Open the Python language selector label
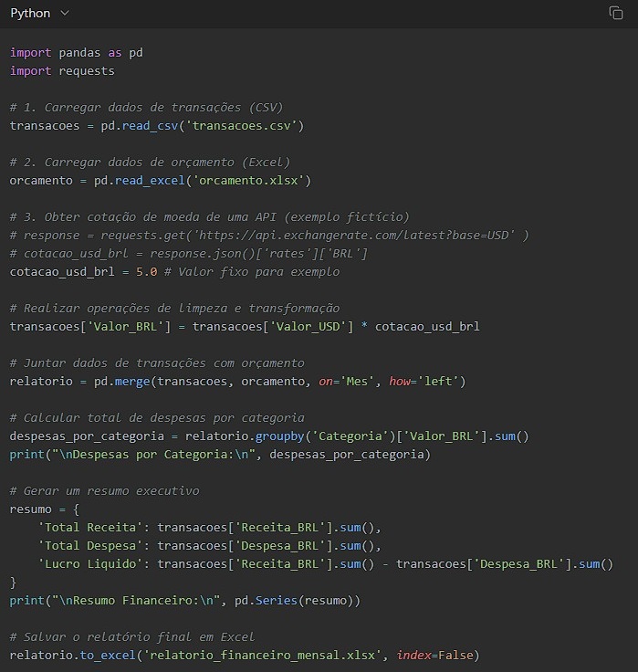 pyautogui.click(x=30, y=14)
